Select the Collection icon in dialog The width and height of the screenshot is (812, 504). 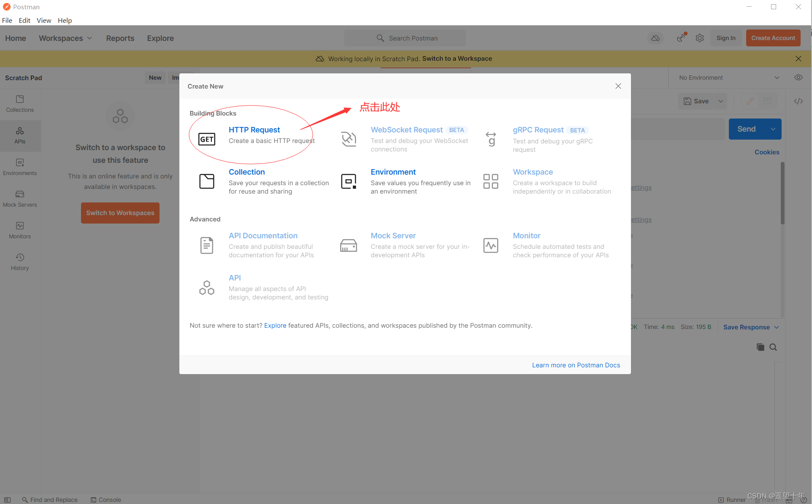206,181
